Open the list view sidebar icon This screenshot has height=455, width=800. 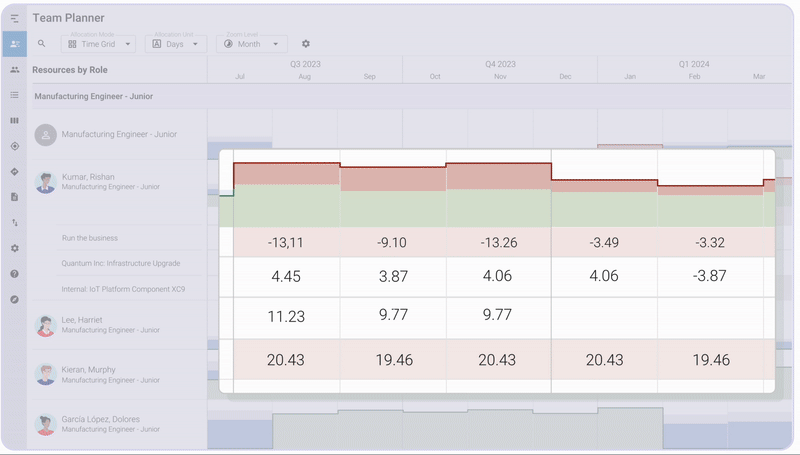[14, 95]
